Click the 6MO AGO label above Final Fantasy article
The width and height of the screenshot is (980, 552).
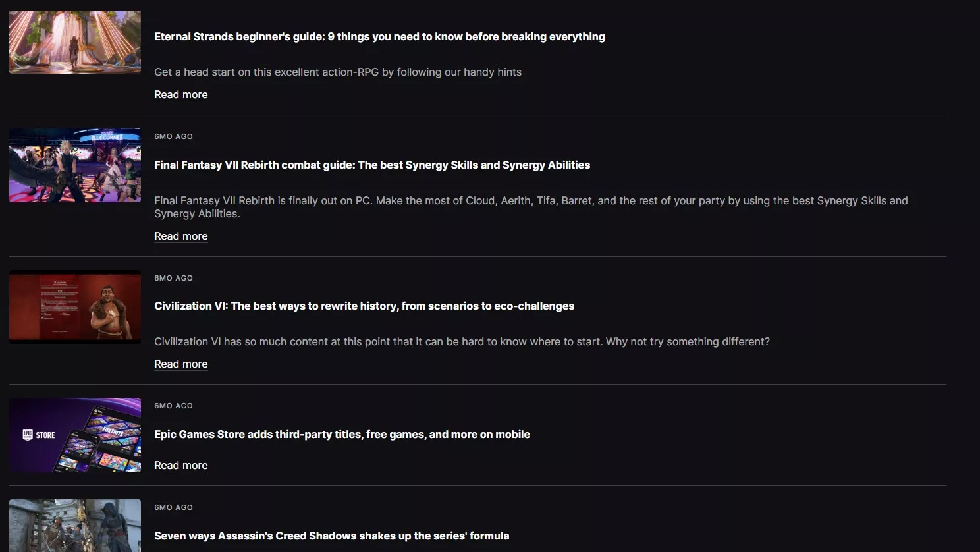(174, 136)
